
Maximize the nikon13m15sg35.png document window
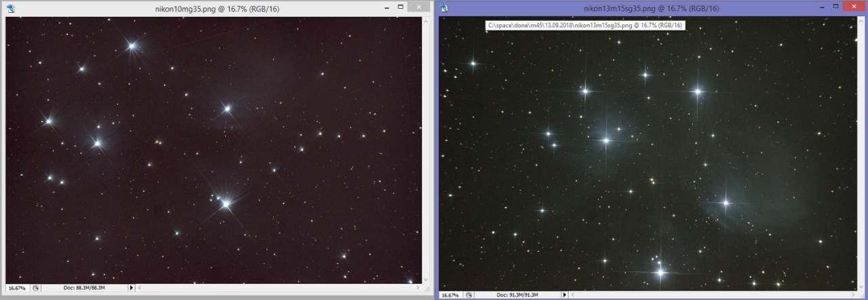click(x=835, y=7)
